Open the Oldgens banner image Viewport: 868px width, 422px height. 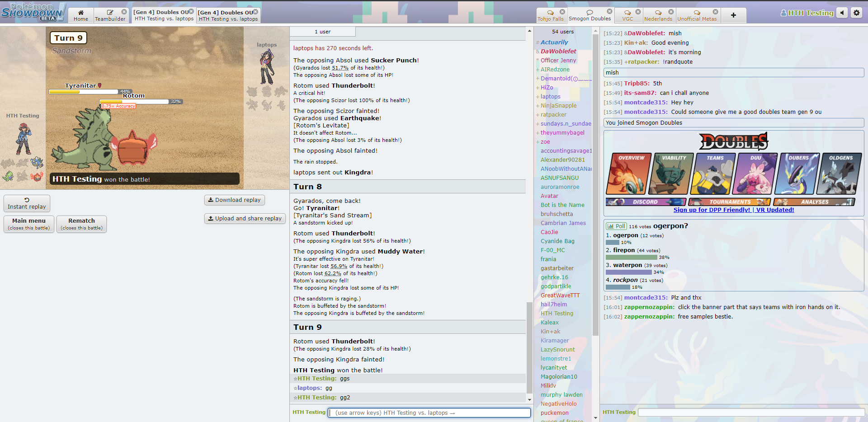click(x=839, y=174)
